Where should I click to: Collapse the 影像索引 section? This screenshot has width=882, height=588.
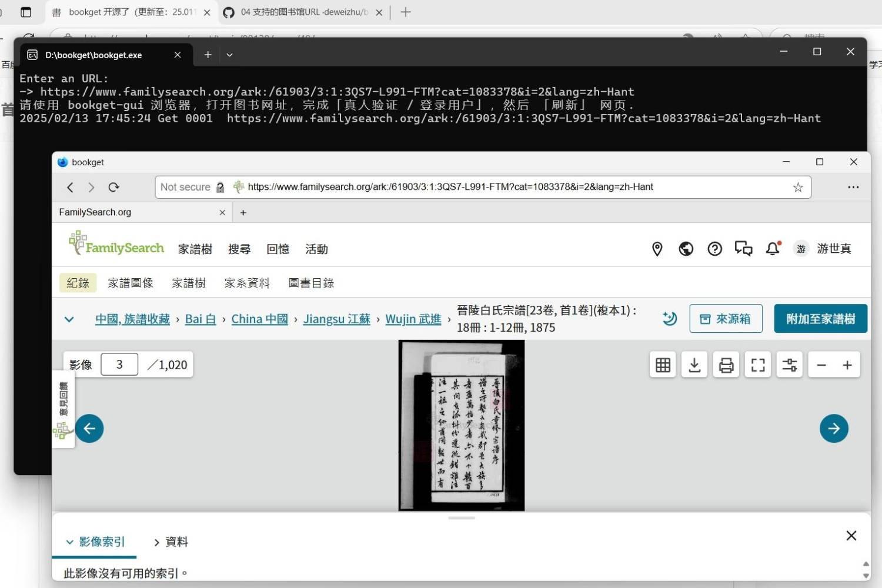[x=69, y=542]
